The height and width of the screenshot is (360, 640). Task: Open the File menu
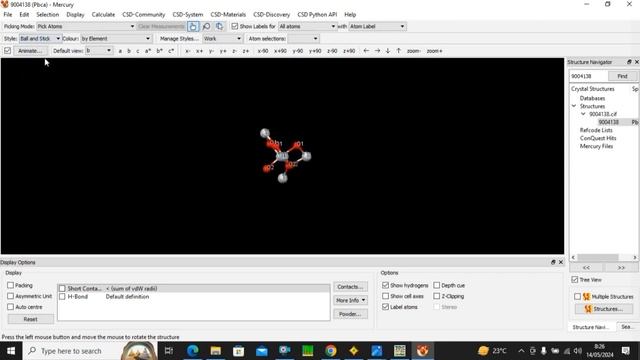pos(8,15)
